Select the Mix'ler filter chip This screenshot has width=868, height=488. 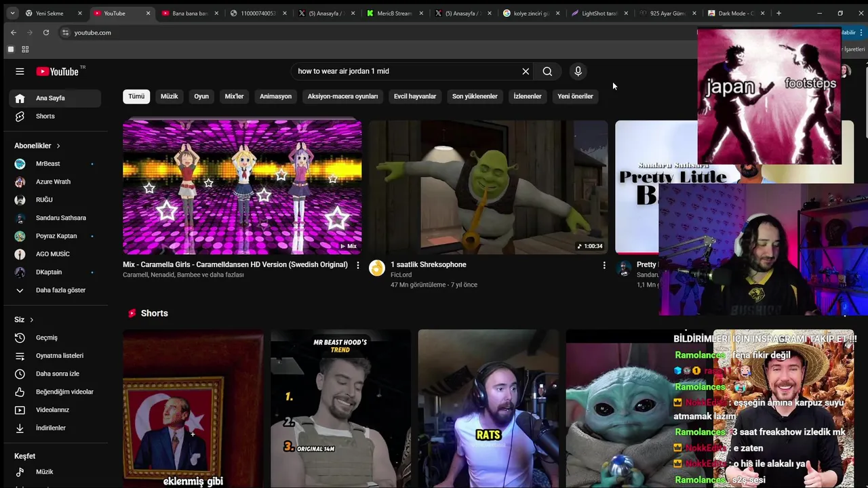pos(234,96)
